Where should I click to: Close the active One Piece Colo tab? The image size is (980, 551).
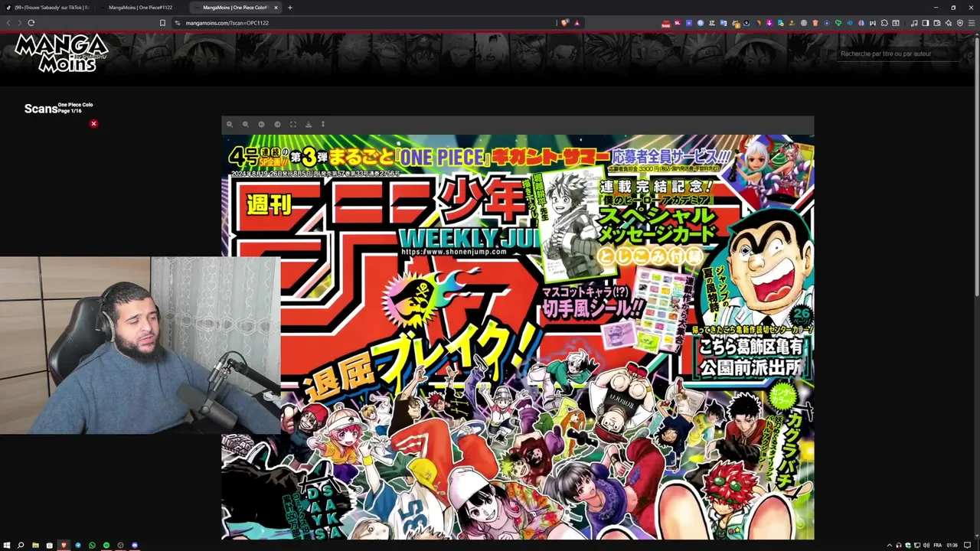tap(276, 8)
